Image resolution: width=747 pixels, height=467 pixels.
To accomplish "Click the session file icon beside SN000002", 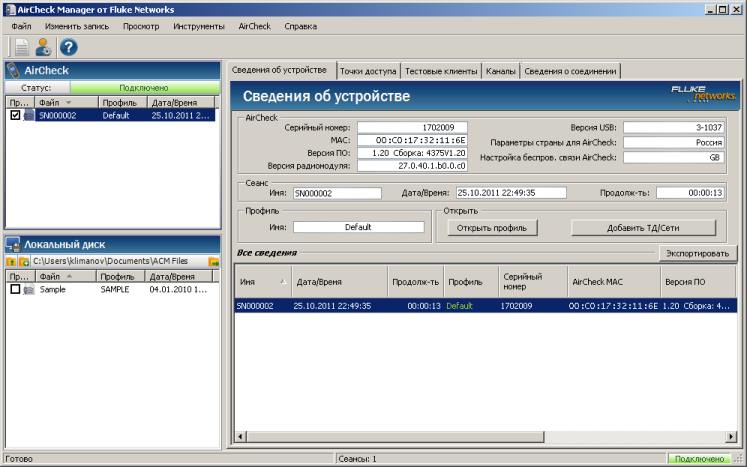I will click(29, 115).
